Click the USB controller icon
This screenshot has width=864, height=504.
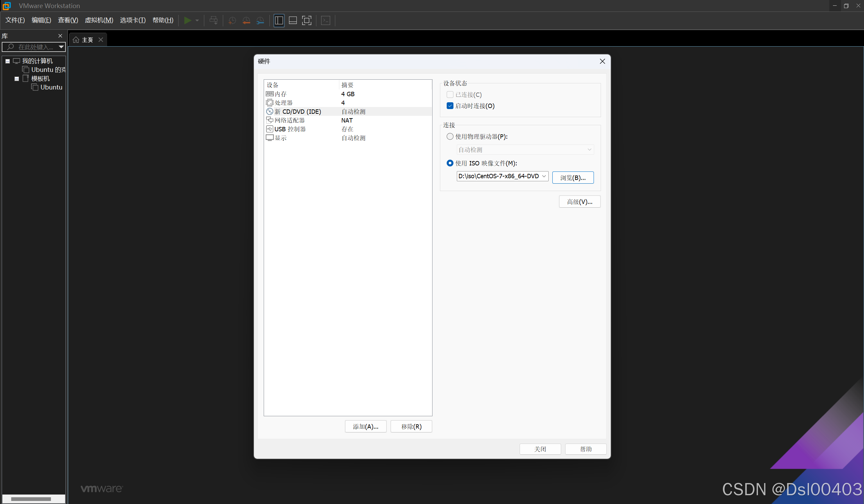(270, 129)
